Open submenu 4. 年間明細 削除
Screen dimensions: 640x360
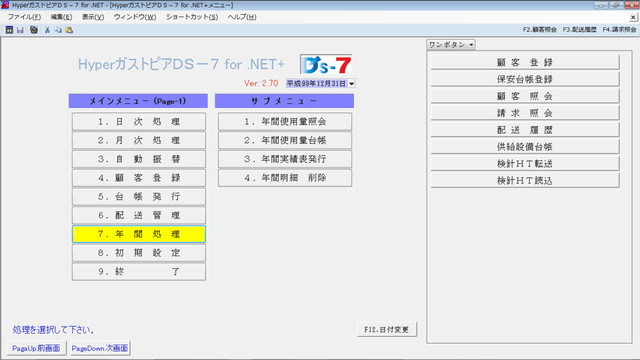285,178
